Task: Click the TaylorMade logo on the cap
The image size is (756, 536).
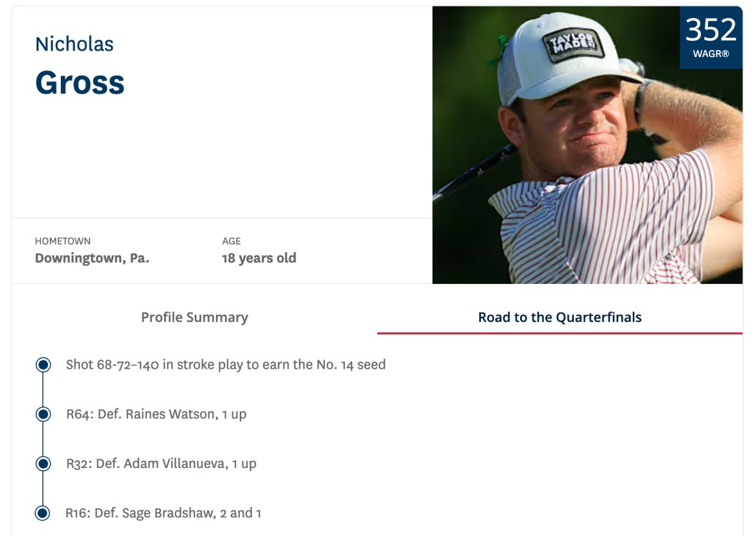Action: (x=573, y=45)
